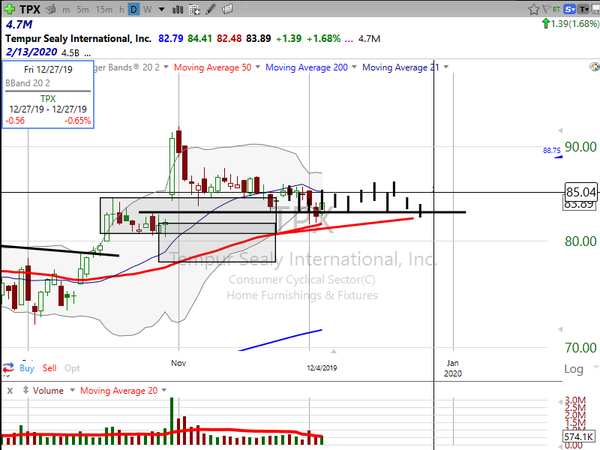This screenshot has width=600, height=450.
Task: Flag the TPX symbol
Action: (x=547, y=9)
